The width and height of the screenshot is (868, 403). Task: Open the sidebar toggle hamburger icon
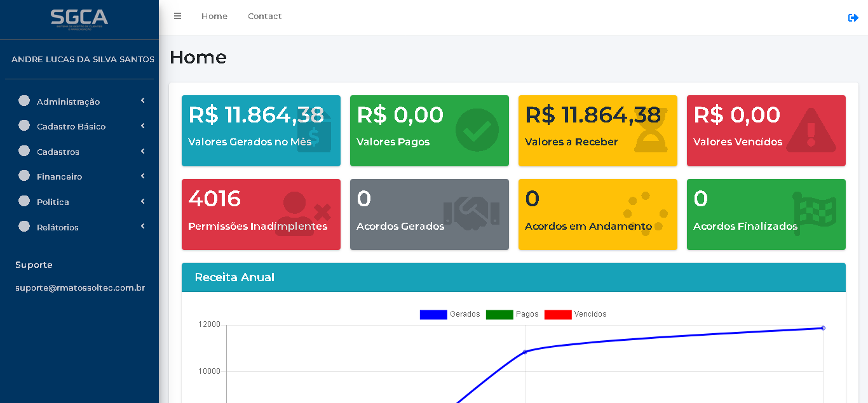(x=177, y=17)
